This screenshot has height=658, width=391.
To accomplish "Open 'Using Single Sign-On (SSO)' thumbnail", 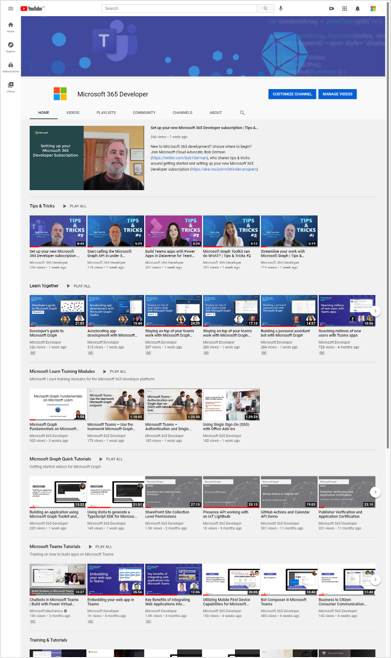I will tap(232, 404).
